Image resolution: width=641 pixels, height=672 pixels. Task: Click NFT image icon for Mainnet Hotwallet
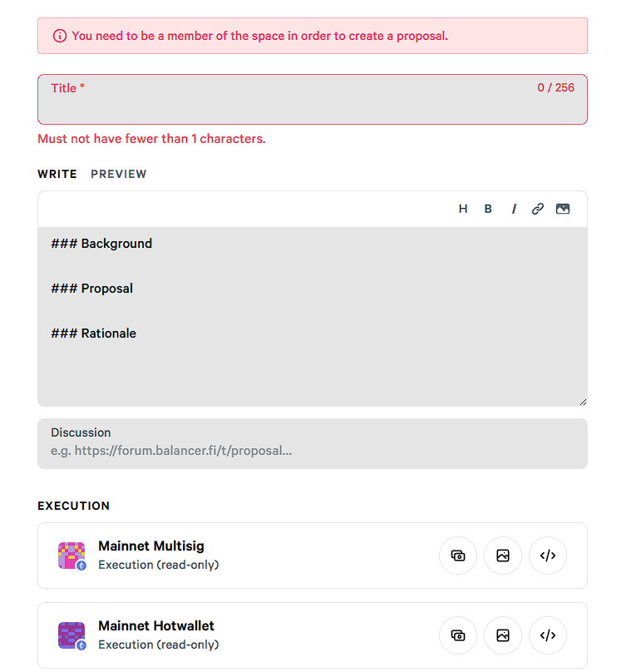tap(503, 635)
